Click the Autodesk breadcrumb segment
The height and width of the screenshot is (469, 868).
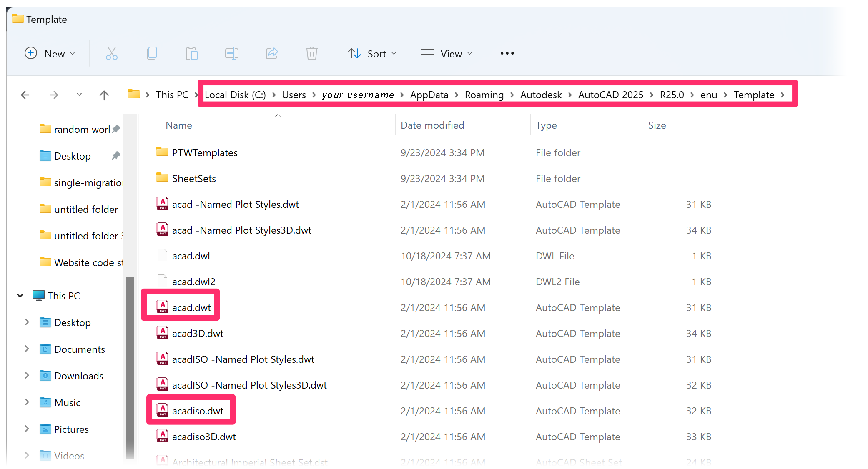coord(541,95)
